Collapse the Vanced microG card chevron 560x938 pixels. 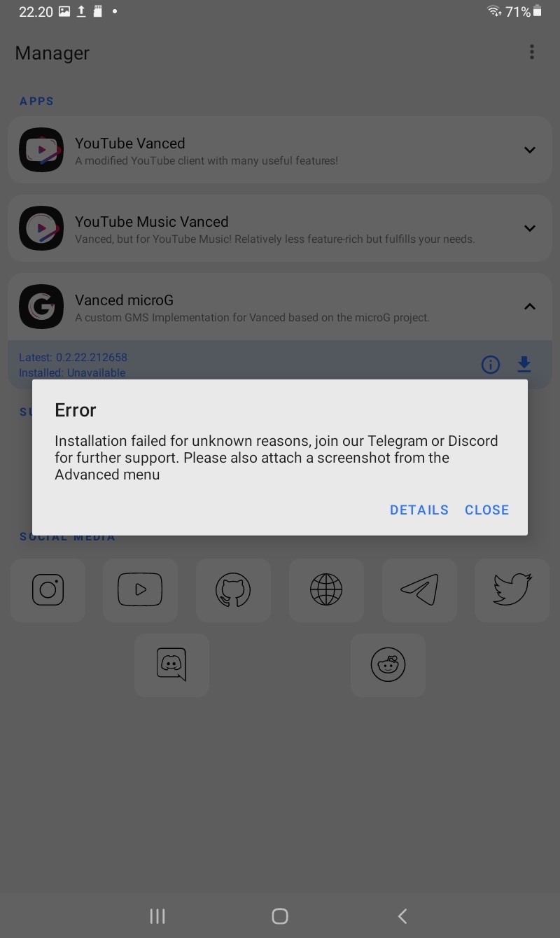coord(530,307)
